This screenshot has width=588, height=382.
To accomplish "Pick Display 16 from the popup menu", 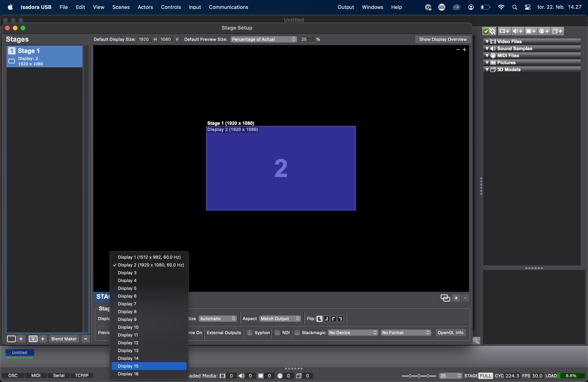I will click(149, 374).
